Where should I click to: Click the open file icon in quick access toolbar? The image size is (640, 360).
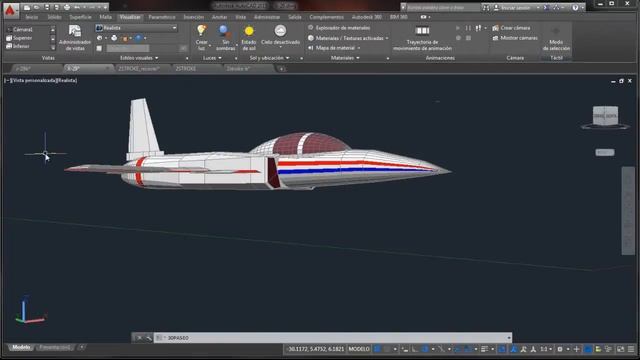pyautogui.click(x=36, y=7)
